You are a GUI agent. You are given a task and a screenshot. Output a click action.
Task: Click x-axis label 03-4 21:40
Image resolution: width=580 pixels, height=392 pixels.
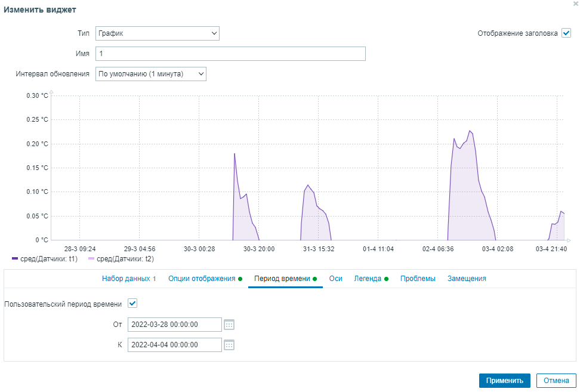tap(551, 249)
